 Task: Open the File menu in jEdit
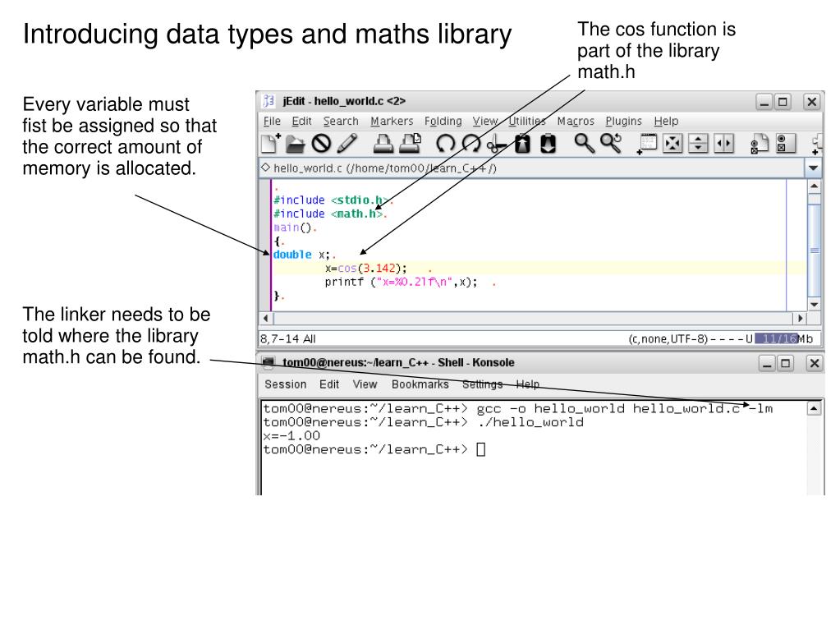coord(272,121)
